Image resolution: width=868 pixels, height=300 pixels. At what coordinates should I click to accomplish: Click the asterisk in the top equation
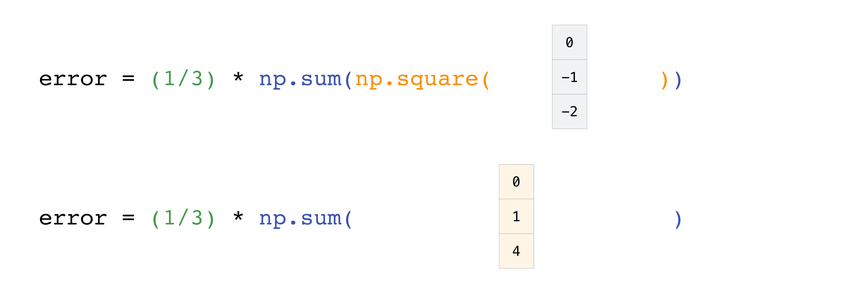point(238,78)
